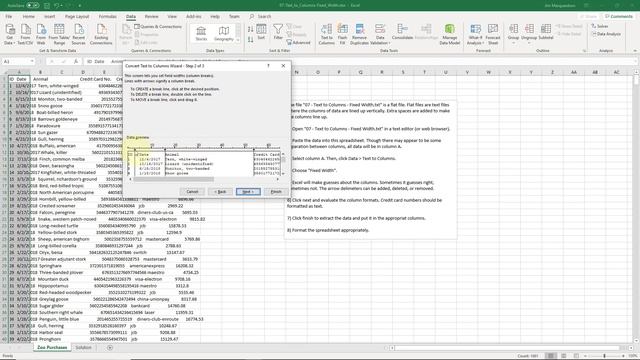This screenshot has width=640, height=360.
Task: Click Cancel in the wizard dialog
Action: point(192,191)
